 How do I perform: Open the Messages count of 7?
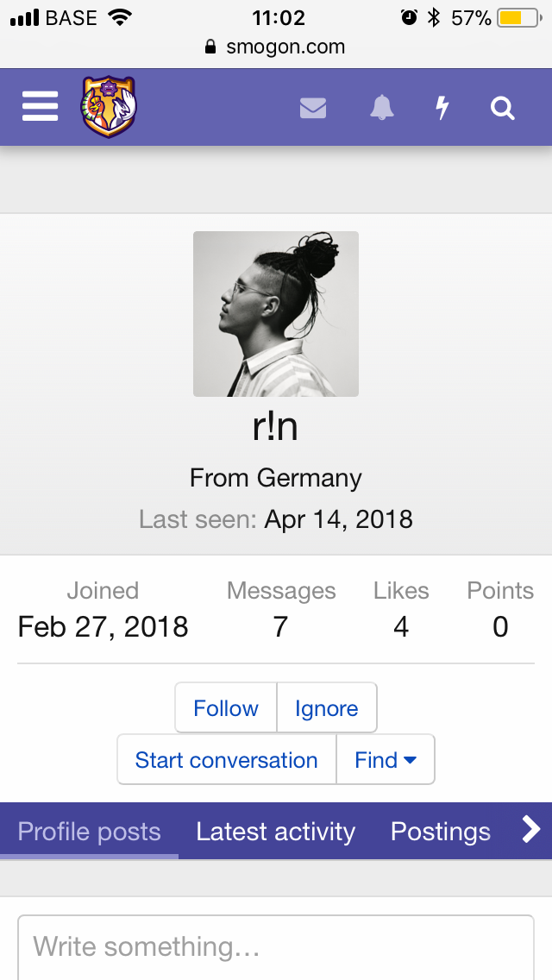pos(280,627)
